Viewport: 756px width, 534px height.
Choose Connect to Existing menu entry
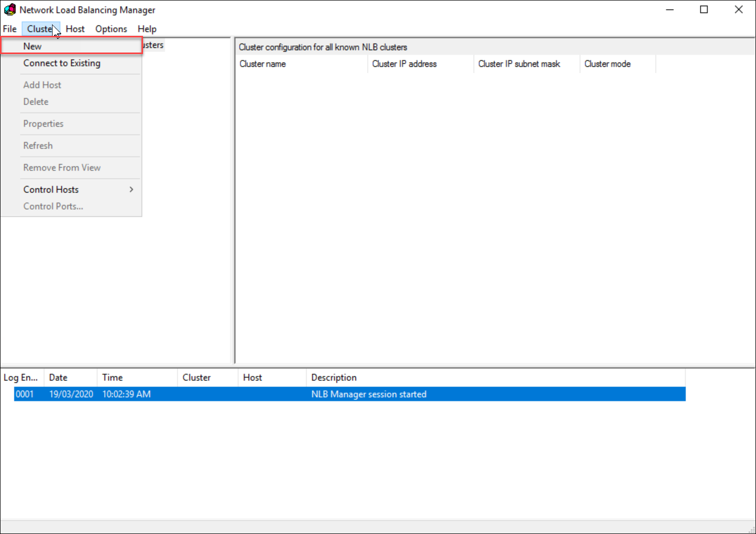(x=62, y=63)
